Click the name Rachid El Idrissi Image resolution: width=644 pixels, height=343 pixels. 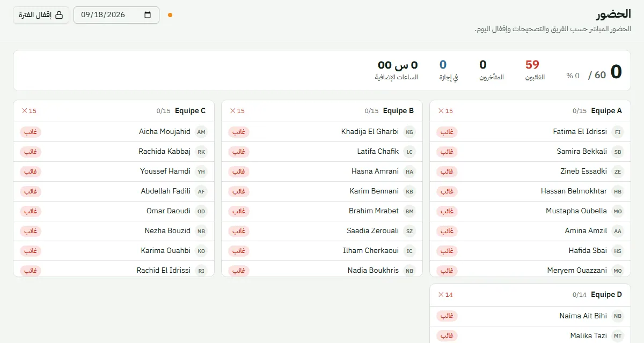pyautogui.click(x=164, y=271)
